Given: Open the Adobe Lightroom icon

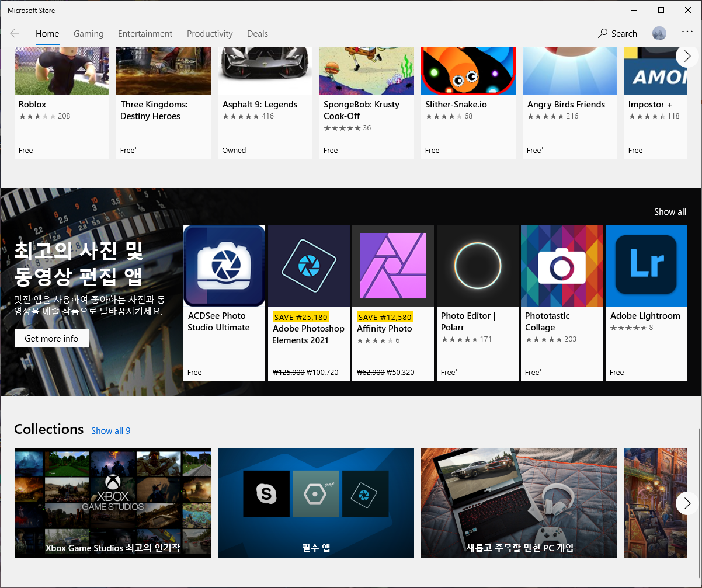Looking at the screenshot, I should 647,266.
